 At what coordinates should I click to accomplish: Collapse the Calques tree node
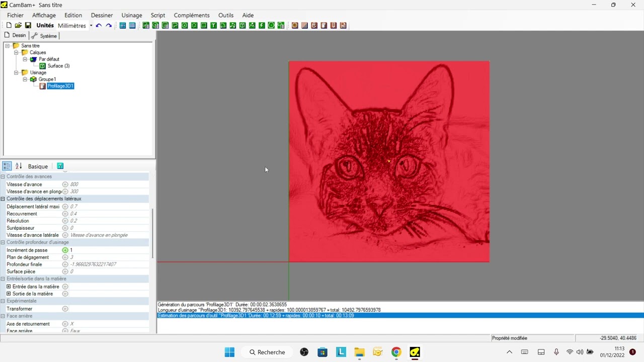[x=16, y=52]
